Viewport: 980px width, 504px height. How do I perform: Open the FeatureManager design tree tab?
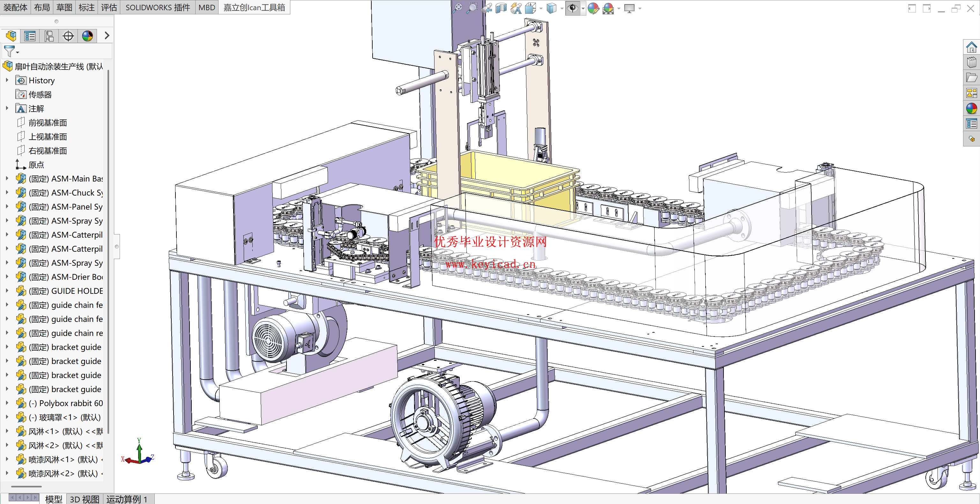pos(11,36)
